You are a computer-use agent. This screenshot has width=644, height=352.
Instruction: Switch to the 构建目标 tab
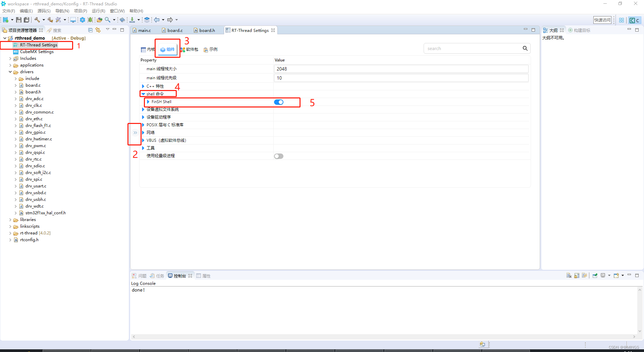pos(579,30)
